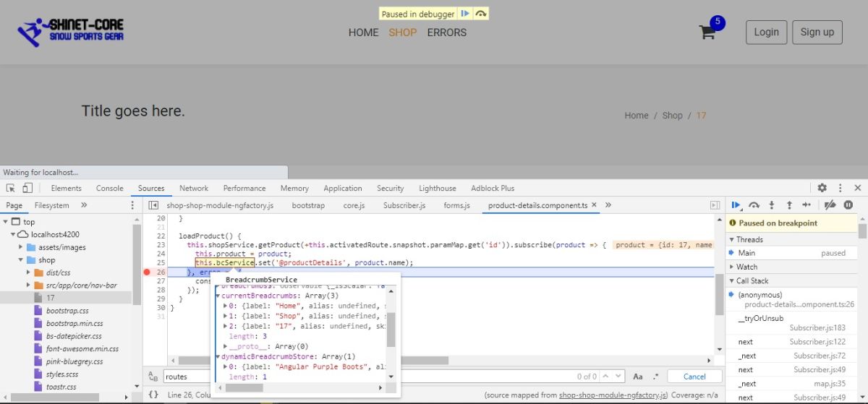Hide the debugger sidebar icon
The image size is (868, 404).
715,205
